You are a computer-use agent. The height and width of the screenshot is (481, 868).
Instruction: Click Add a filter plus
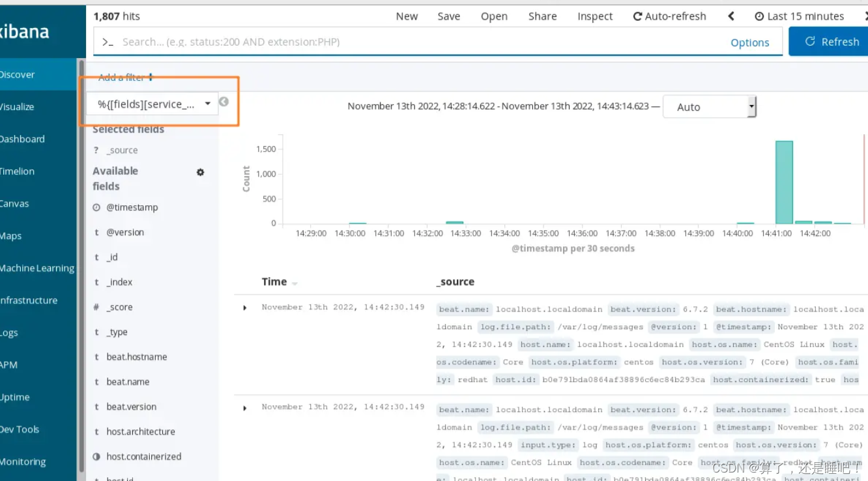(x=126, y=78)
